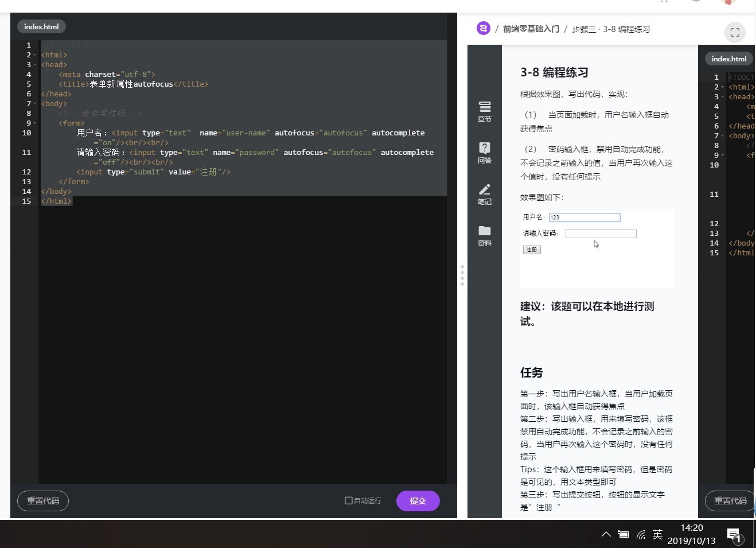
Task: Click line number 11 in right editor gutter
Action: tap(714, 195)
